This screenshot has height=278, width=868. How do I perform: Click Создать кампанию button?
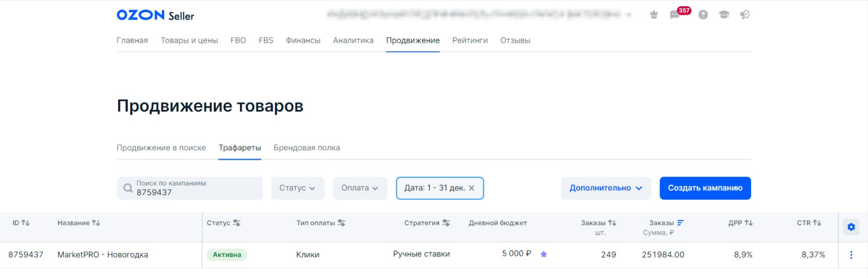coord(705,188)
